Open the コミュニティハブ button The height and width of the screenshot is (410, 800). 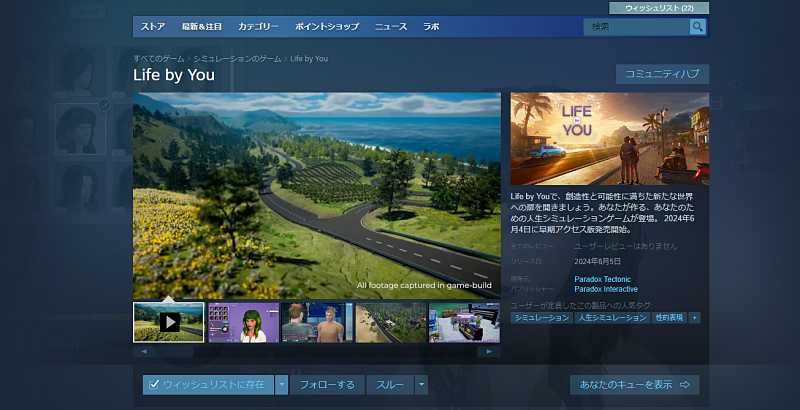pyautogui.click(x=662, y=74)
